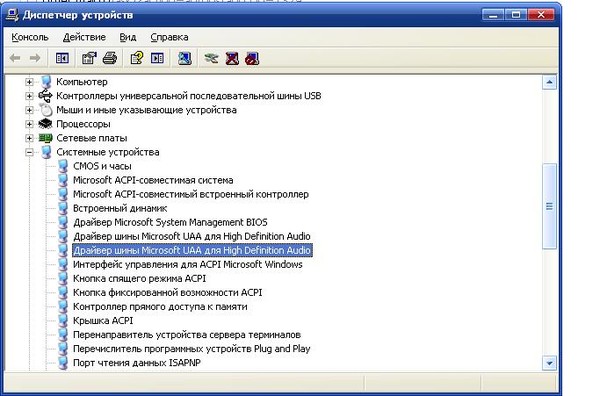Click the Процессоры chip icon
The height and width of the screenshot is (396, 600).
click(46, 124)
